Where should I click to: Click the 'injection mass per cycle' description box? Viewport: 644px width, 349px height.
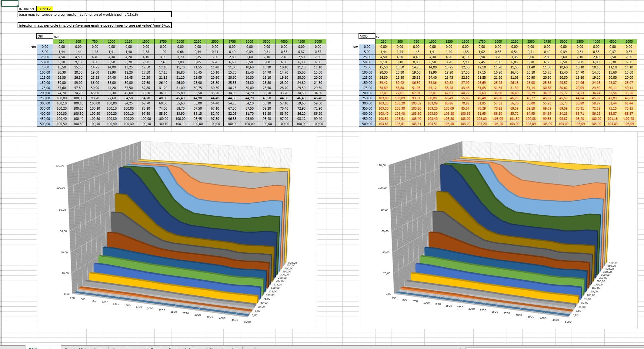95,25
